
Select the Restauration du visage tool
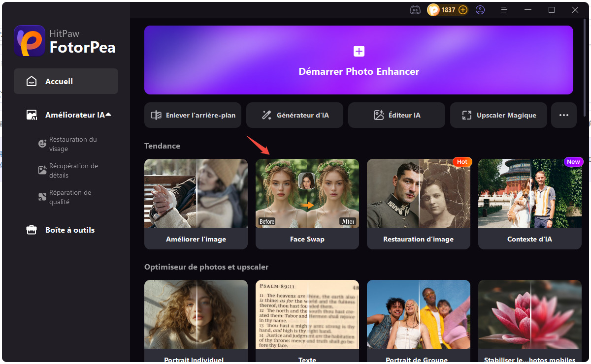click(x=72, y=144)
